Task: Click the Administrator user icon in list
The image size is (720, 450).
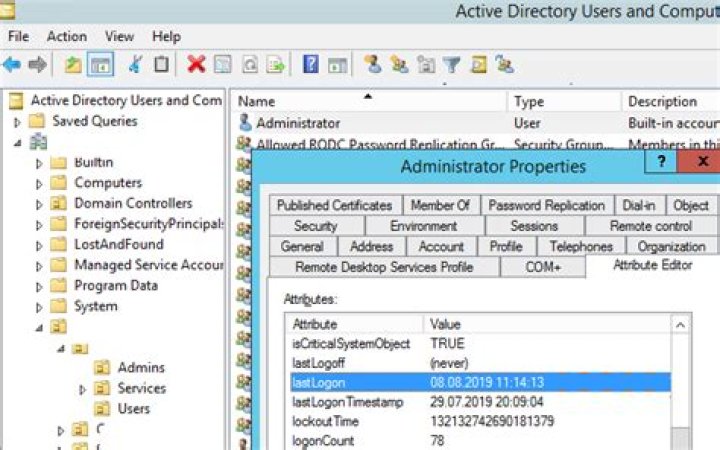Action: coord(245,123)
